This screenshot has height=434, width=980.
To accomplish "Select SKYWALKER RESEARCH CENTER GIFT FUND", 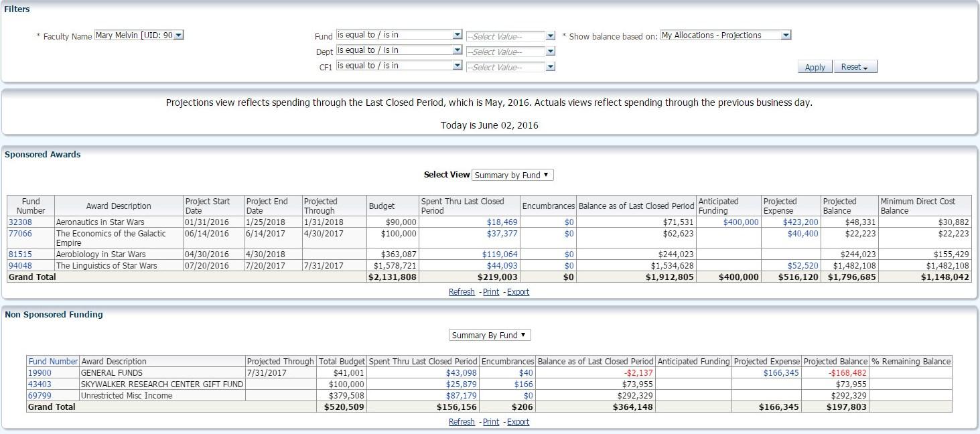I will (162, 384).
